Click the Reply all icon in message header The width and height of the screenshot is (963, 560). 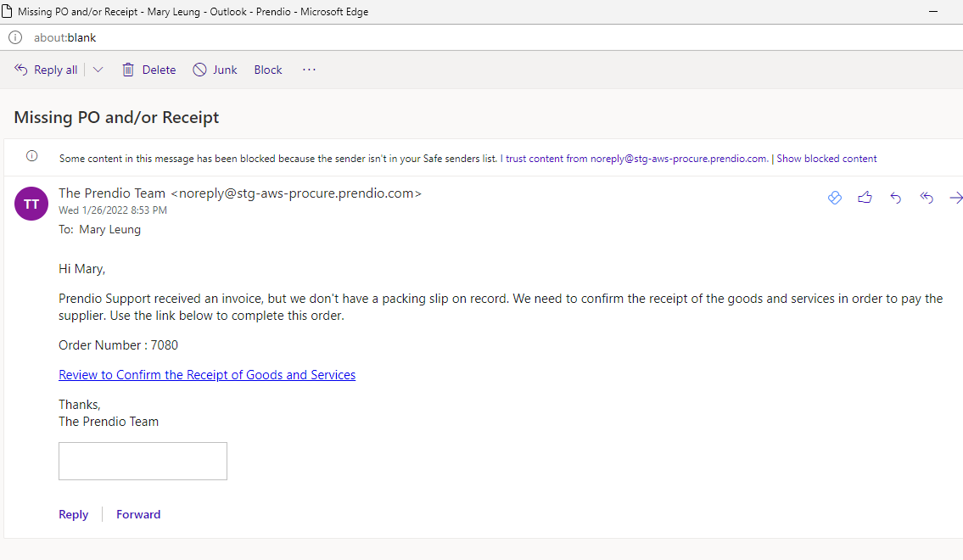pos(926,197)
